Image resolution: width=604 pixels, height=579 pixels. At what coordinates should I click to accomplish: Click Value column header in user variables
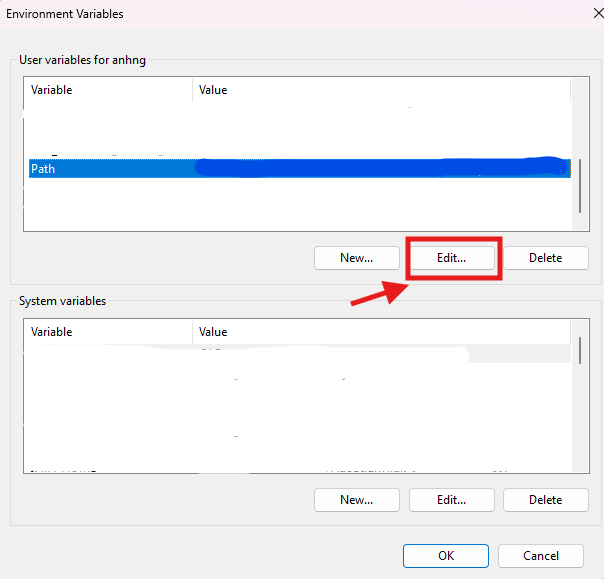tap(380, 90)
